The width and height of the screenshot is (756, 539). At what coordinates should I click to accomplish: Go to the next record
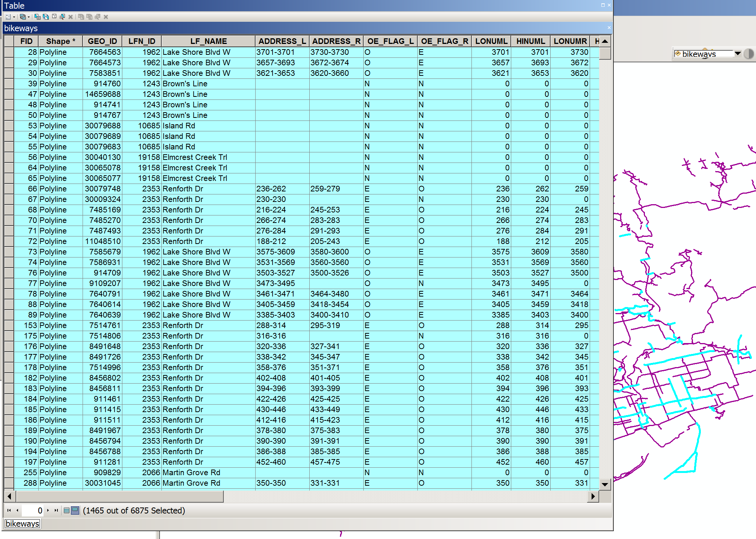click(x=48, y=510)
